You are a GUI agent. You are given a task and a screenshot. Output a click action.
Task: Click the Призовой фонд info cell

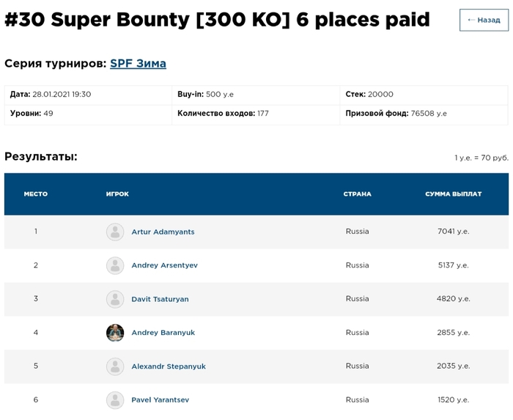pyautogui.click(x=424, y=114)
